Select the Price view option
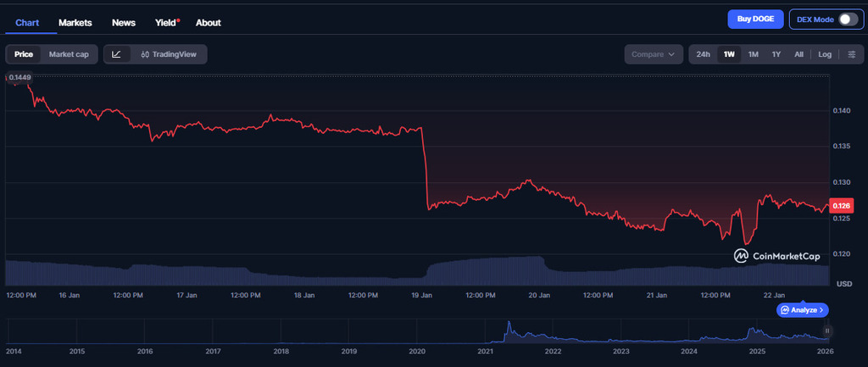 pyautogui.click(x=24, y=54)
